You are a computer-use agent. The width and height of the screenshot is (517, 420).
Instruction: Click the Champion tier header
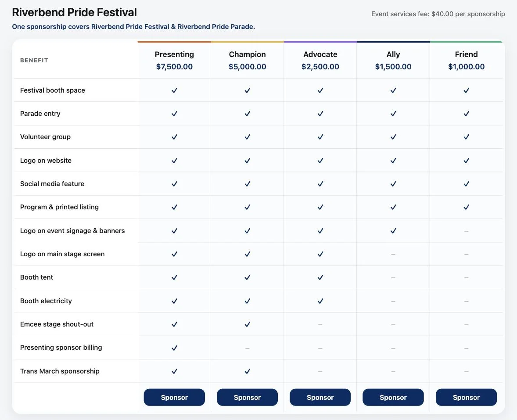pyautogui.click(x=247, y=54)
